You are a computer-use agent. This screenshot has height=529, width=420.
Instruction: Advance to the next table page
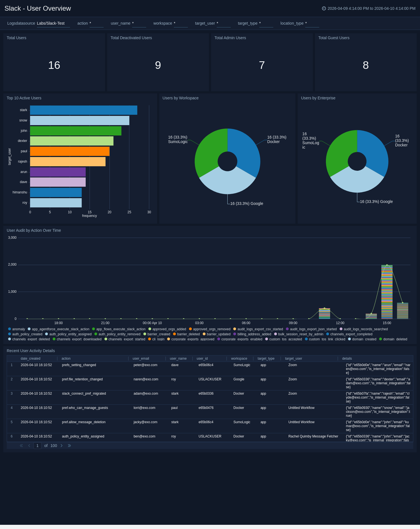(x=62, y=446)
